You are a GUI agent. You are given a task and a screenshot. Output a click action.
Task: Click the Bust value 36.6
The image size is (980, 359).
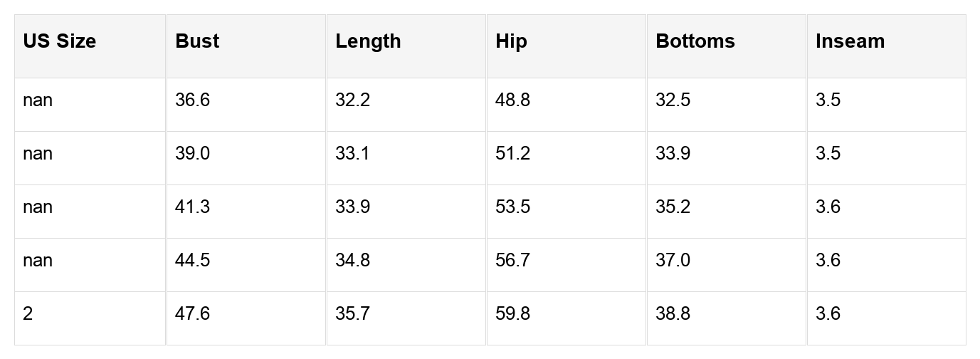[x=192, y=100]
